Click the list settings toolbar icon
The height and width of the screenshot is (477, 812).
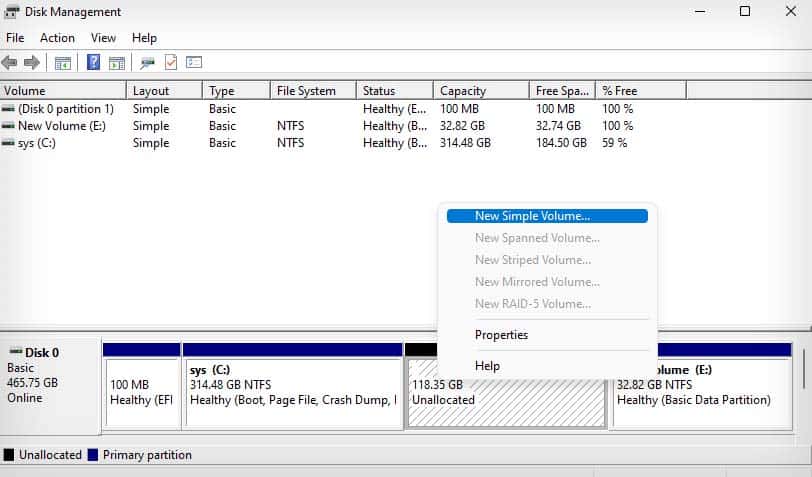[194, 63]
